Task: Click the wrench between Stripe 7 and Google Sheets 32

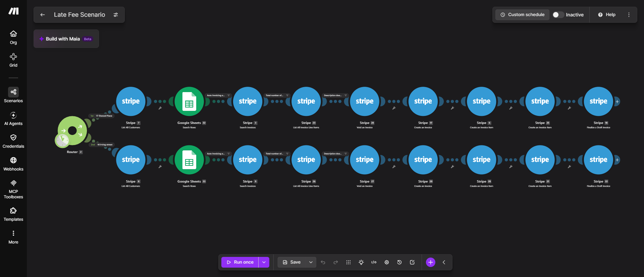Action: point(160,108)
